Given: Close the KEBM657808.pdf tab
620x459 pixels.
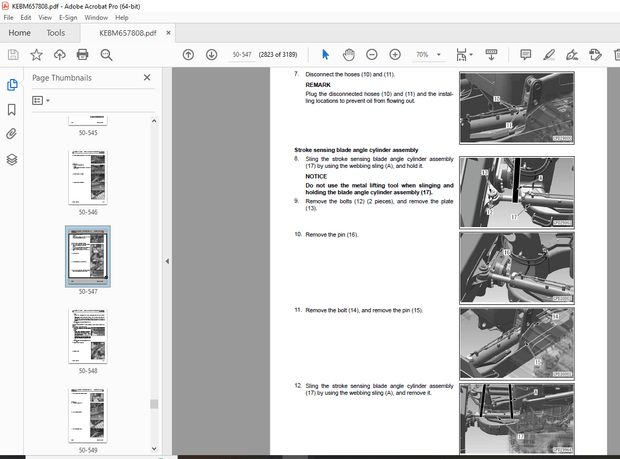Looking at the screenshot, I should pyautogui.click(x=168, y=33).
